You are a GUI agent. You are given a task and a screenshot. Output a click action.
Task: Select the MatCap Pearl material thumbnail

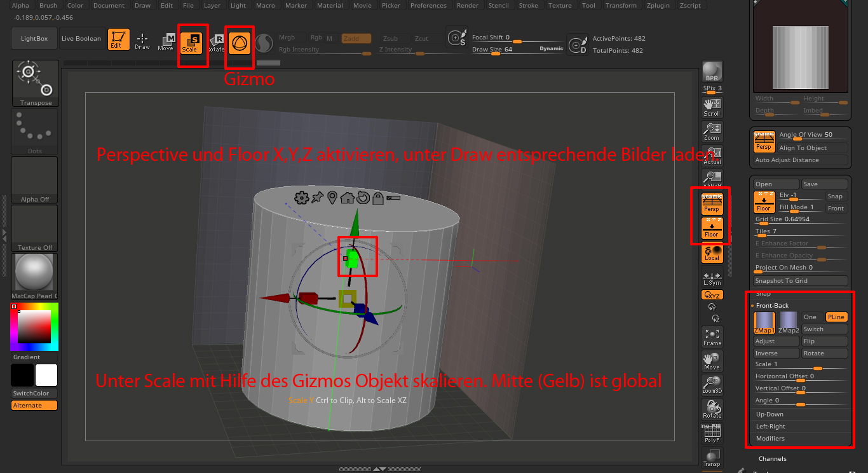click(34, 273)
